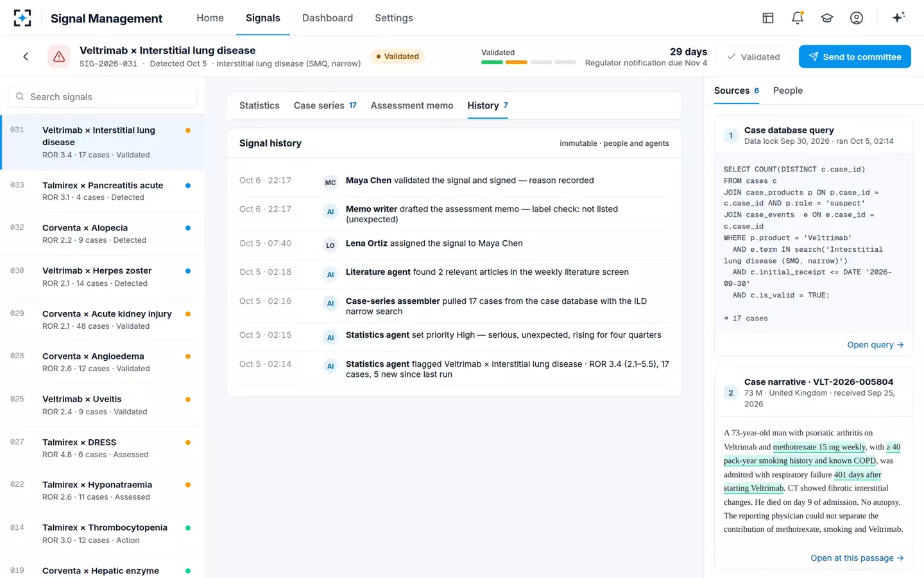The image size is (924, 578).
Task: Click the red warning triangle signal icon
Action: 59,57
